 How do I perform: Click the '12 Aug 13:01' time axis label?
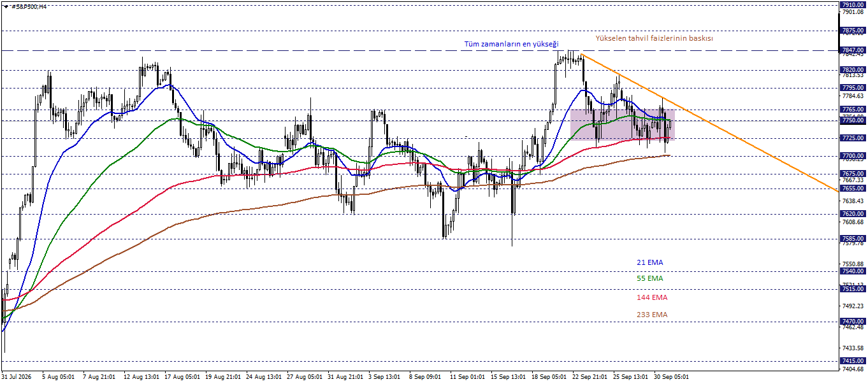pos(142,377)
